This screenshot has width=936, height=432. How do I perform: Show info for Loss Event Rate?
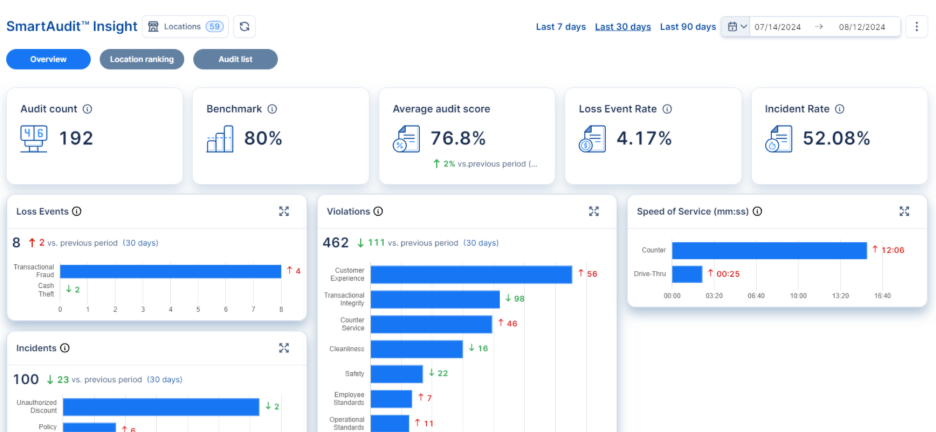click(x=667, y=109)
